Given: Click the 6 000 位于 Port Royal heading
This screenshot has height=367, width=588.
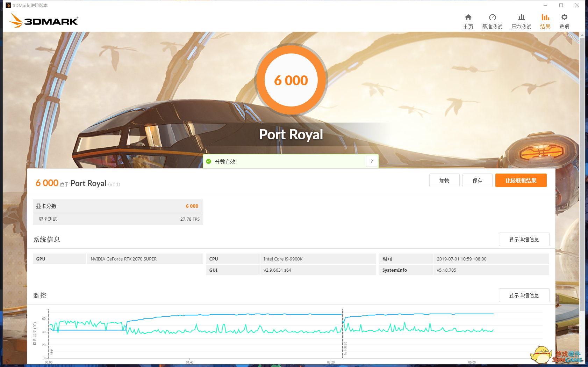Looking at the screenshot, I should (78, 183).
